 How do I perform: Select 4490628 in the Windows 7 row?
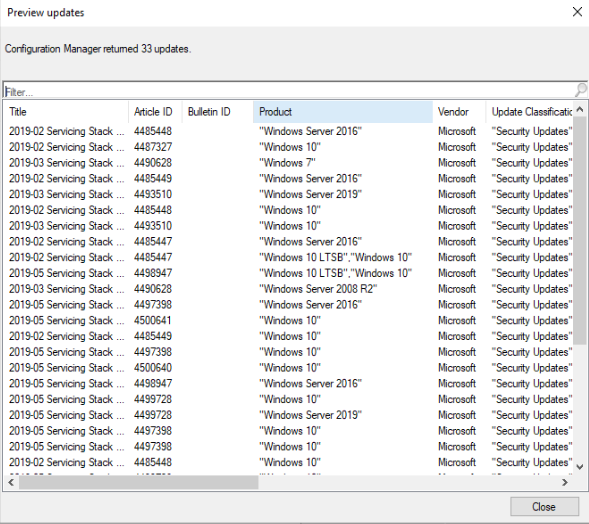coord(153,163)
